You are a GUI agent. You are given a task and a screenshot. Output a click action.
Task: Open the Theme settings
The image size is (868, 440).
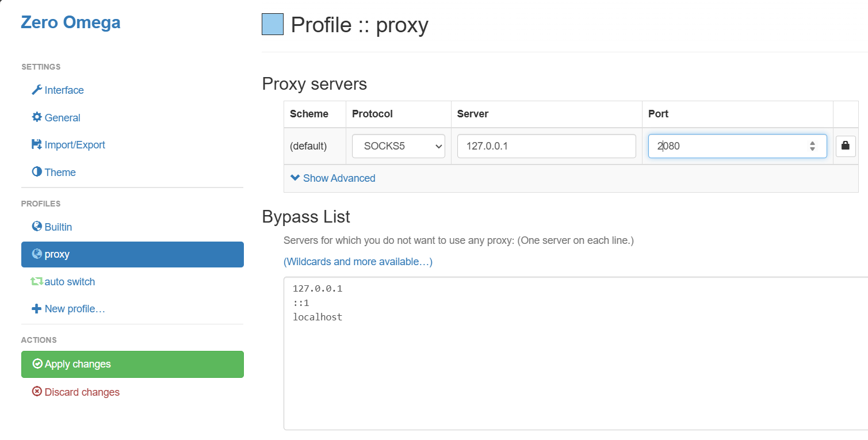pos(60,173)
